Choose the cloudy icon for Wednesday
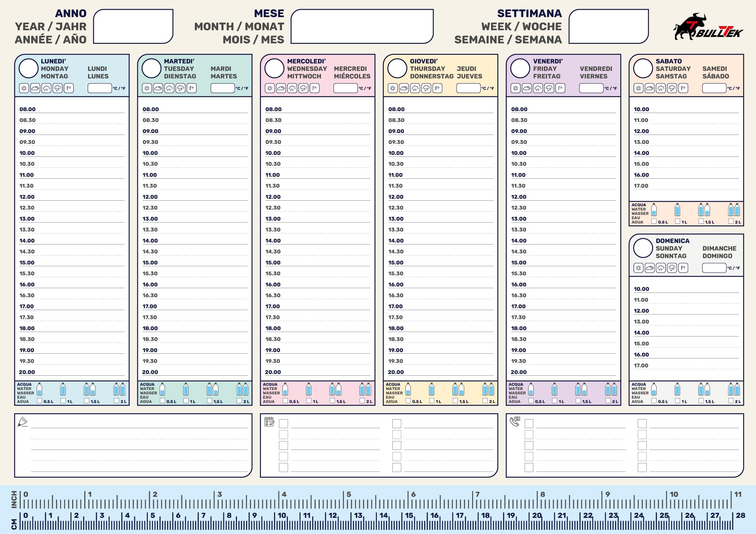The image size is (756, 534). coord(281,88)
